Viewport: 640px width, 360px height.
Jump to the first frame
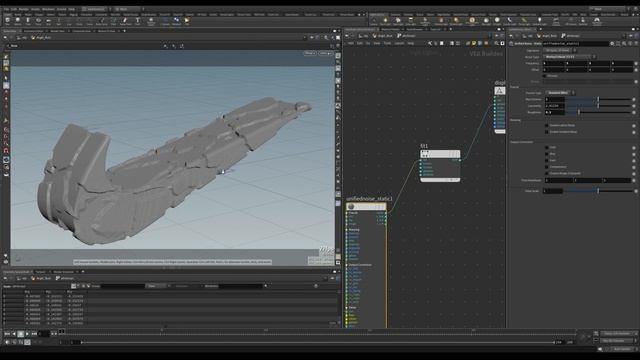[x=7, y=334]
